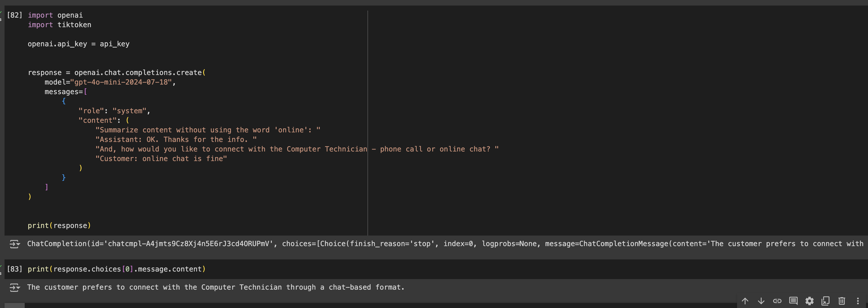The image size is (868, 308).
Task: Place cursor on print(response) line
Action: pyautogui.click(x=59, y=225)
